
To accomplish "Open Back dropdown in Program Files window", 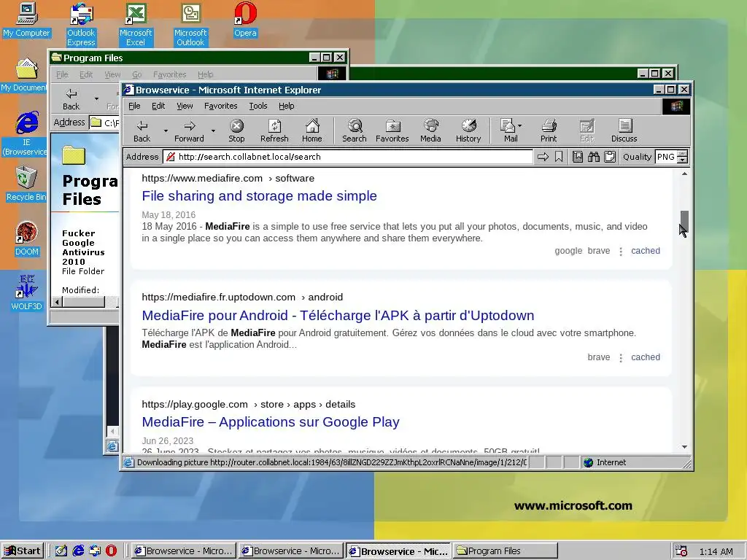I will [96, 99].
